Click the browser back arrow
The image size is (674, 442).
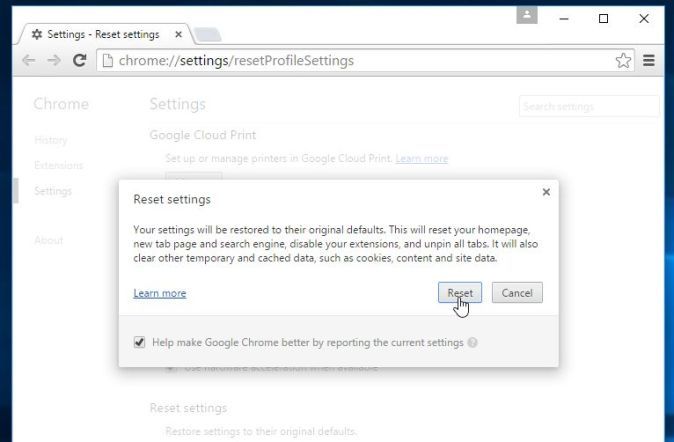tap(29, 61)
